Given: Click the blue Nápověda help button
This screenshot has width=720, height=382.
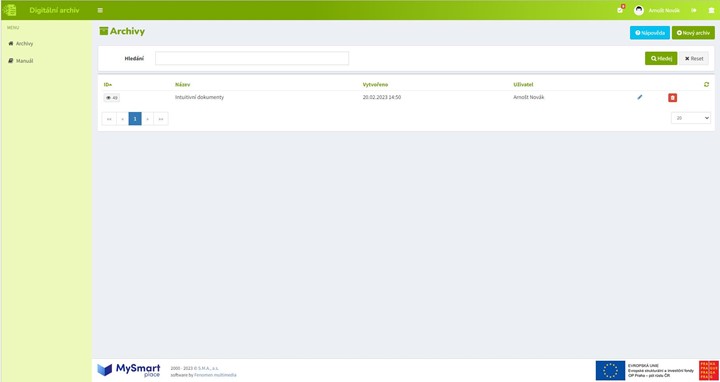Looking at the screenshot, I should pyautogui.click(x=650, y=33).
